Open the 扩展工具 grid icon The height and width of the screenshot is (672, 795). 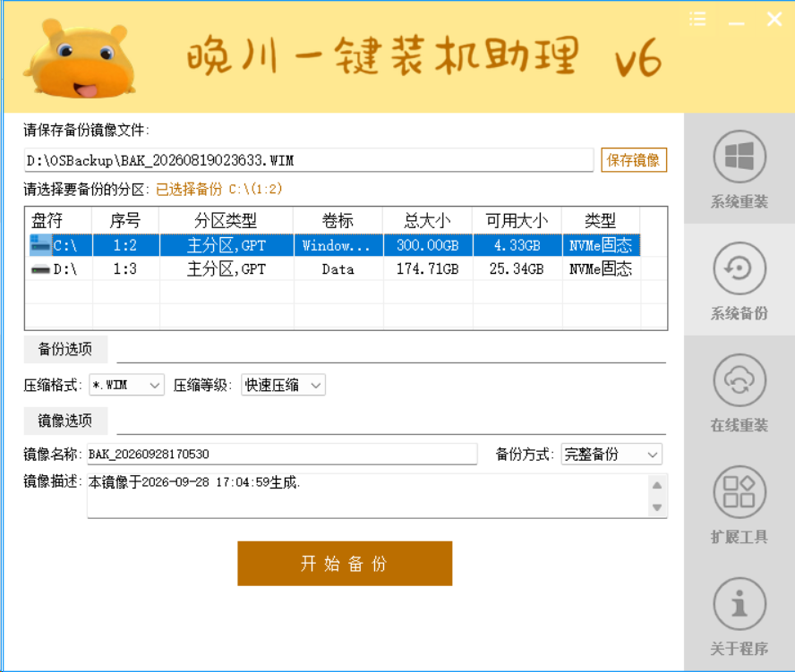739,491
